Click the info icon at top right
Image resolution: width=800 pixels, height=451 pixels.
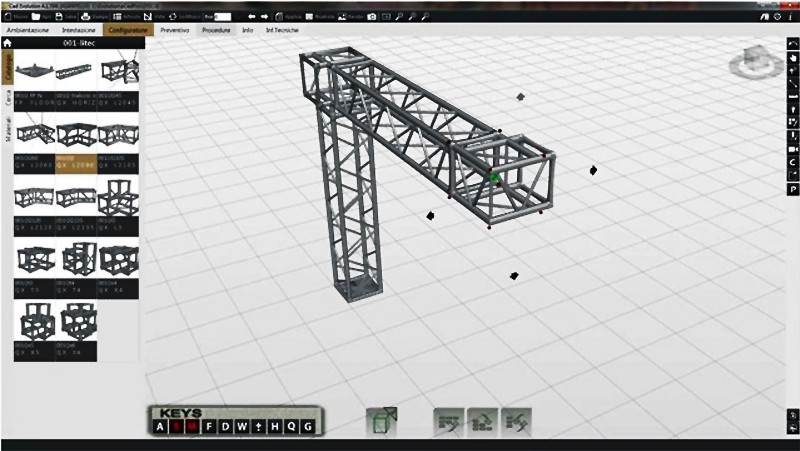click(792, 17)
